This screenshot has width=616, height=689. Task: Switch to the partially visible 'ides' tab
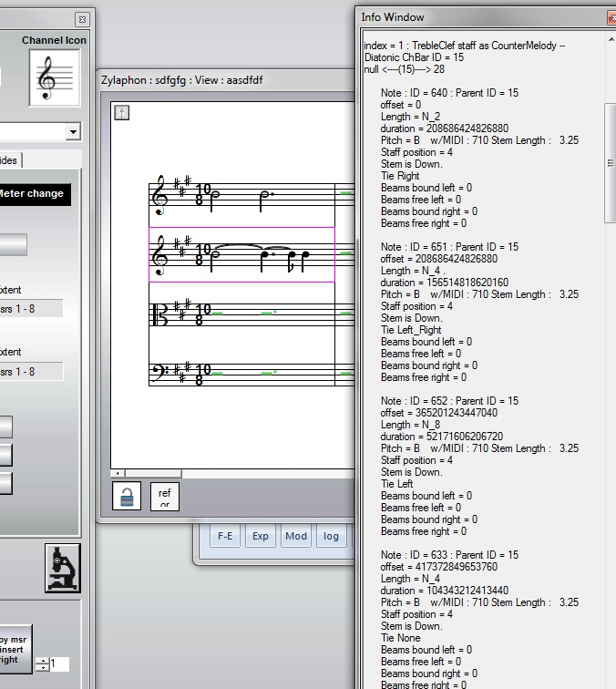tap(9, 160)
